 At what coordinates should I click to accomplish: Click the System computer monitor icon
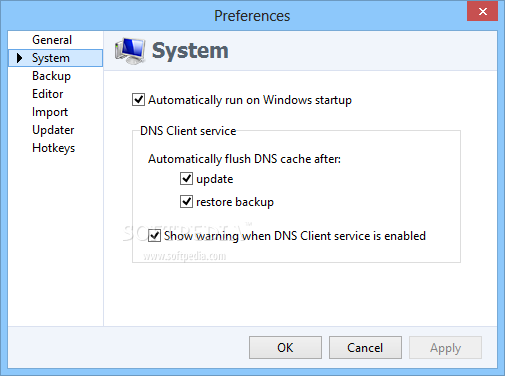point(130,51)
